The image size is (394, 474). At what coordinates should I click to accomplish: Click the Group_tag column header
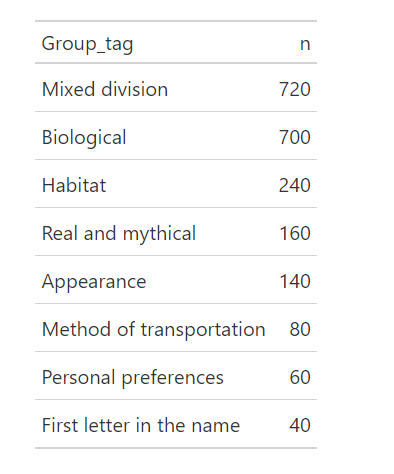click(87, 44)
